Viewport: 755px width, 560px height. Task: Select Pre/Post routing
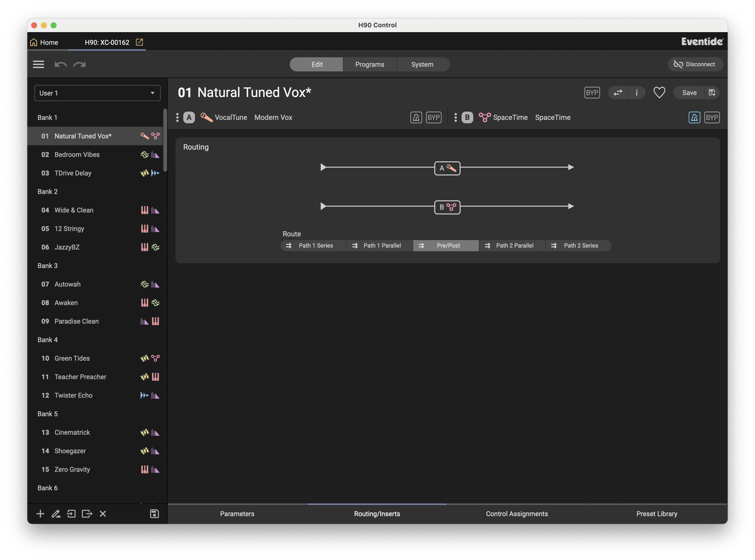point(446,246)
